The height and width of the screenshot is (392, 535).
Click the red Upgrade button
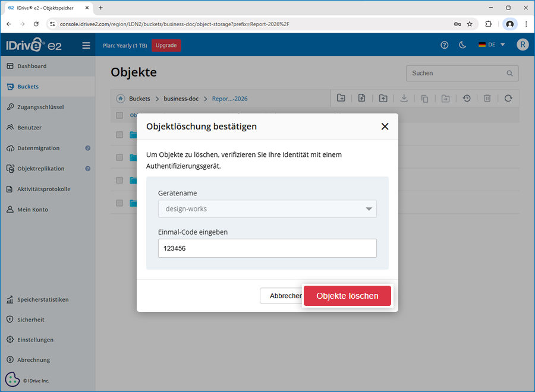coord(166,45)
